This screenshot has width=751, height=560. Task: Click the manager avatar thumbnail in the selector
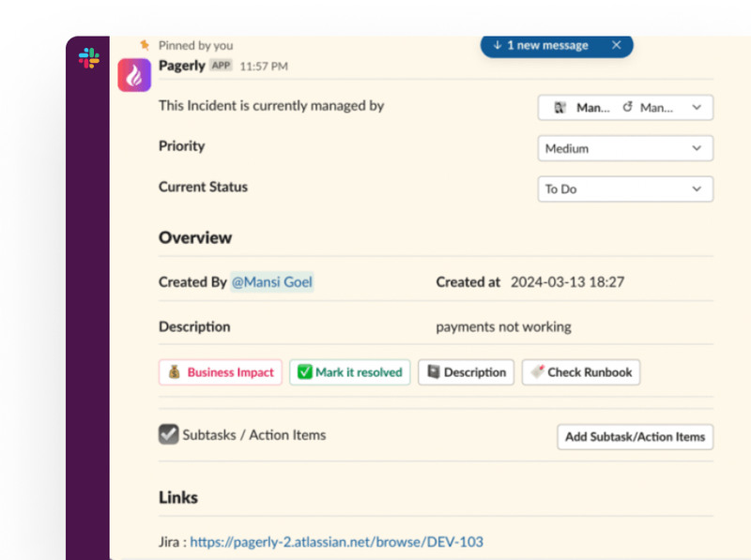(560, 106)
